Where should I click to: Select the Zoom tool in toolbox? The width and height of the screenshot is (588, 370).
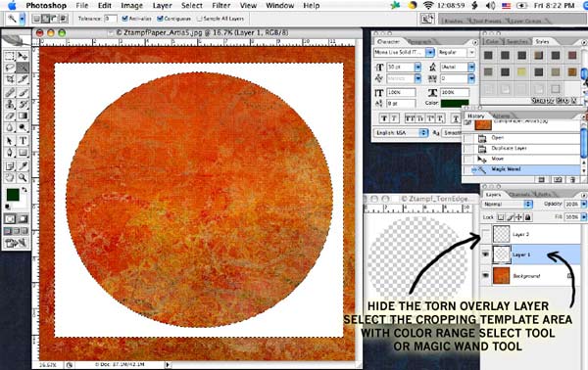coord(23,177)
